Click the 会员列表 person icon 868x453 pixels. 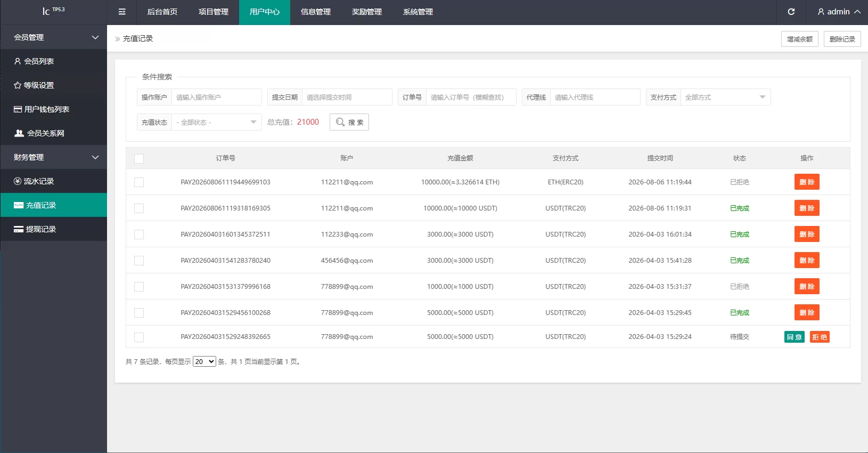(x=18, y=61)
